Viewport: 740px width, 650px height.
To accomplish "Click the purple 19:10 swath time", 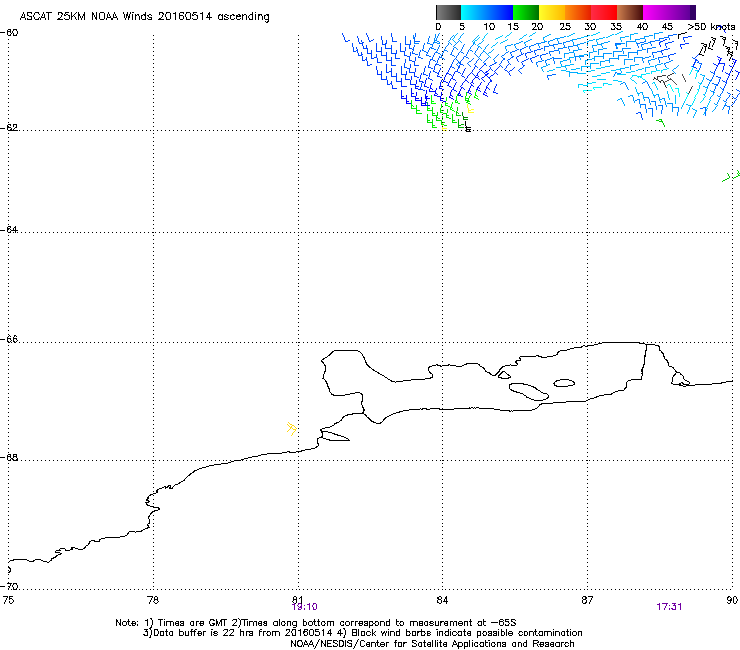I will 304,607.
